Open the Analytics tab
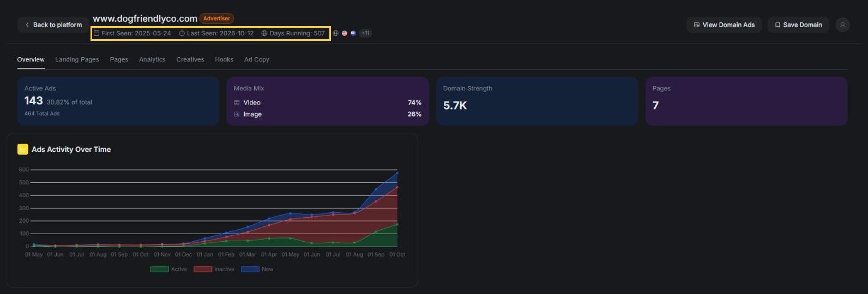Viewport: 868px width, 294px height. (152, 59)
